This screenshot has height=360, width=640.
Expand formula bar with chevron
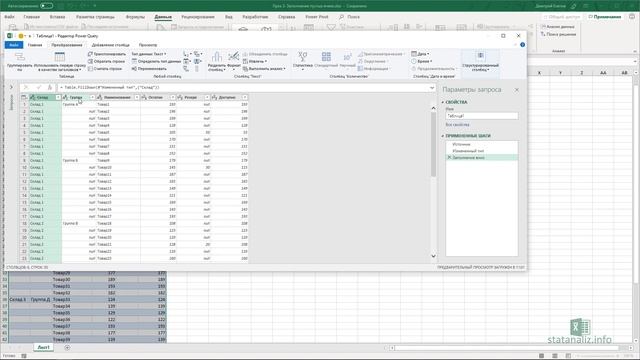click(x=432, y=87)
